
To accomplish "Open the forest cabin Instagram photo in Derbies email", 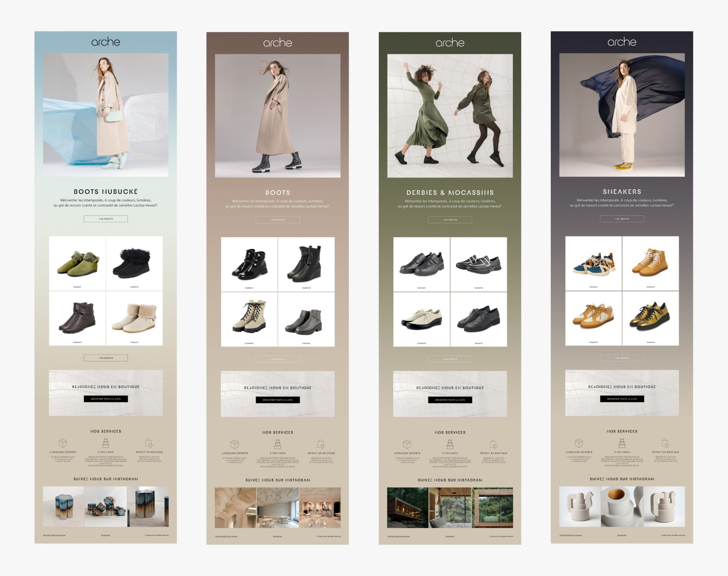I will tap(408, 507).
